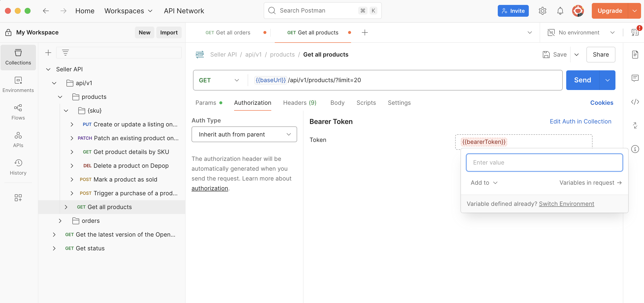Click the Invite button
This screenshot has width=644, height=303.
(x=513, y=11)
